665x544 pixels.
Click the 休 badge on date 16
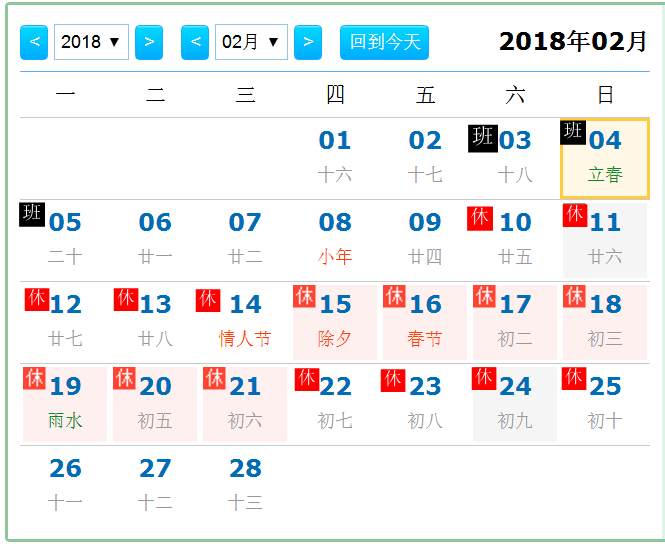(394, 296)
